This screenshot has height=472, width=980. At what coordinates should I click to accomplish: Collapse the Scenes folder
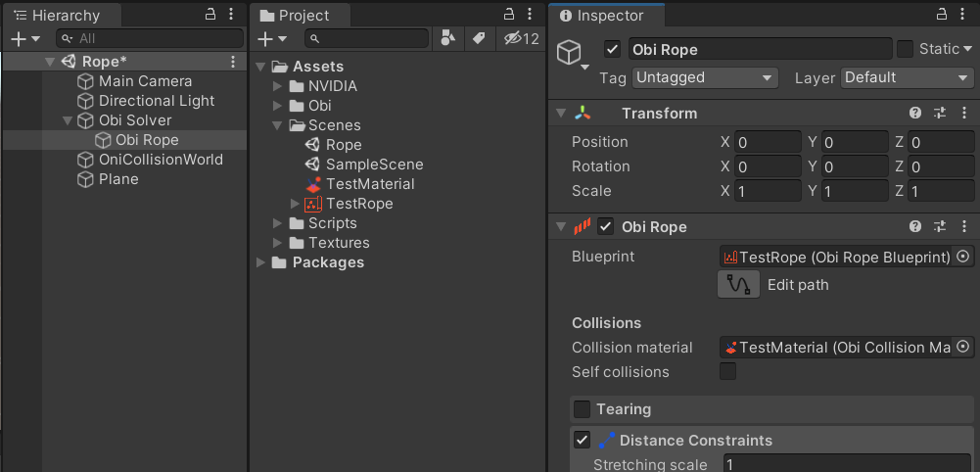pyautogui.click(x=278, y=125)
